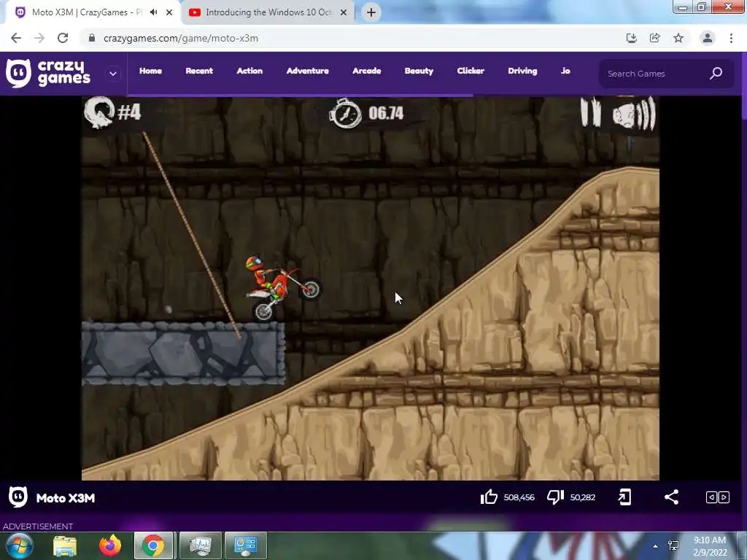Screen dimensions: 747x560
Task: Expand the dropdown chevron beside the CrazyGames logo
Action: pos(113,74)
